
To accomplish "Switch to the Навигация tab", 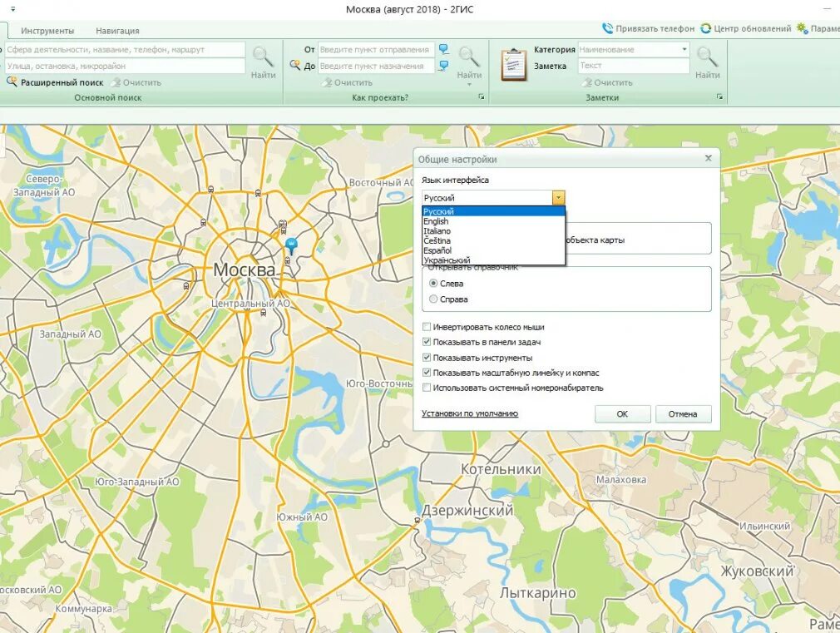I will coord(117,31).
